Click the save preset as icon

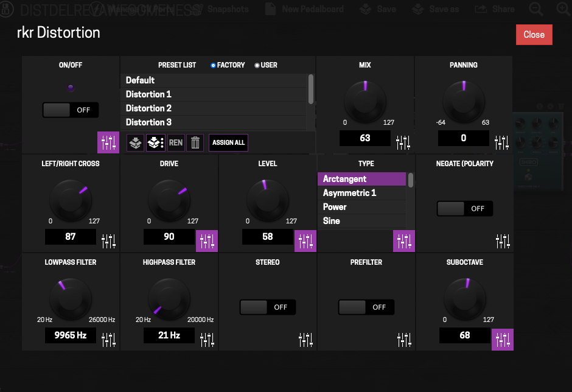(x=156, y=143)
